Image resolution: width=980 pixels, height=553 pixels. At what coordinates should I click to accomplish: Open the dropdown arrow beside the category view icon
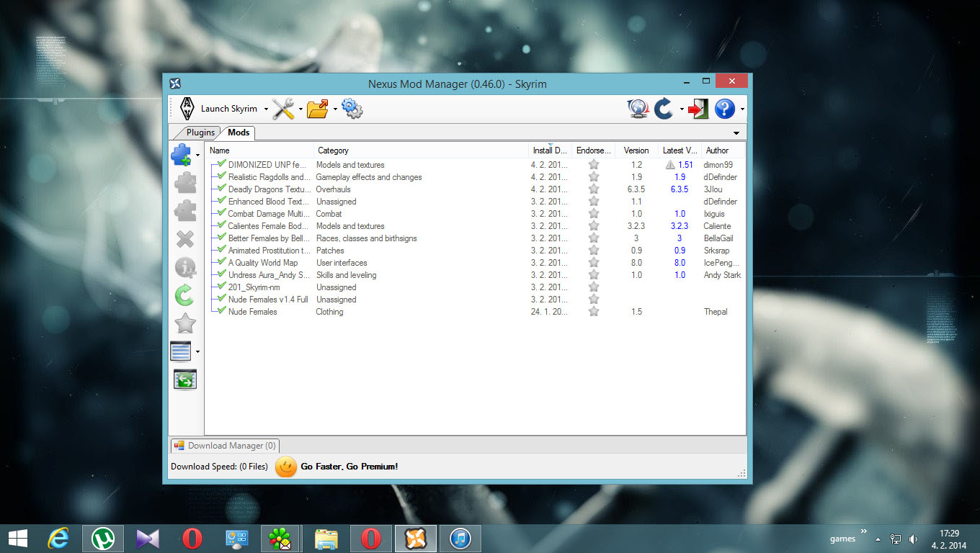(197, 352)
